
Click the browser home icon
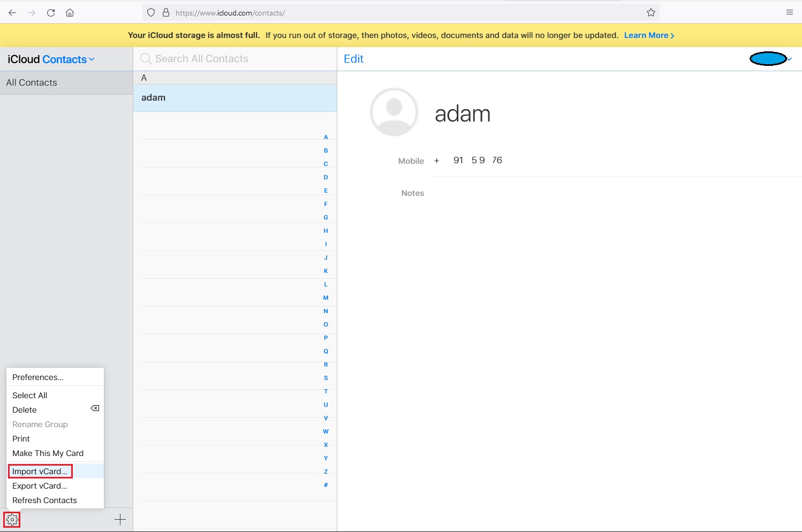[70, 12]
